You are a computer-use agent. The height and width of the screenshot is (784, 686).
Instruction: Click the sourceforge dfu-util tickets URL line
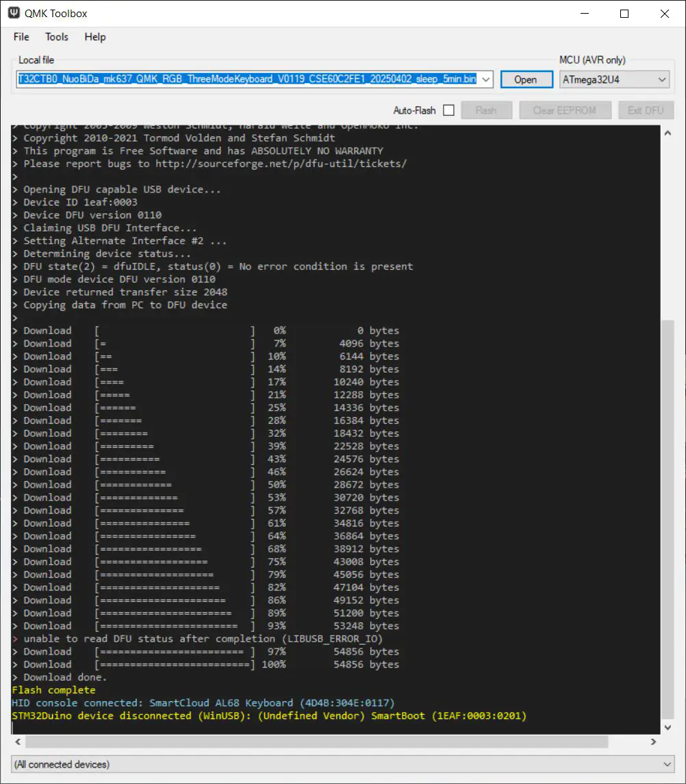[x=209, y=164]
